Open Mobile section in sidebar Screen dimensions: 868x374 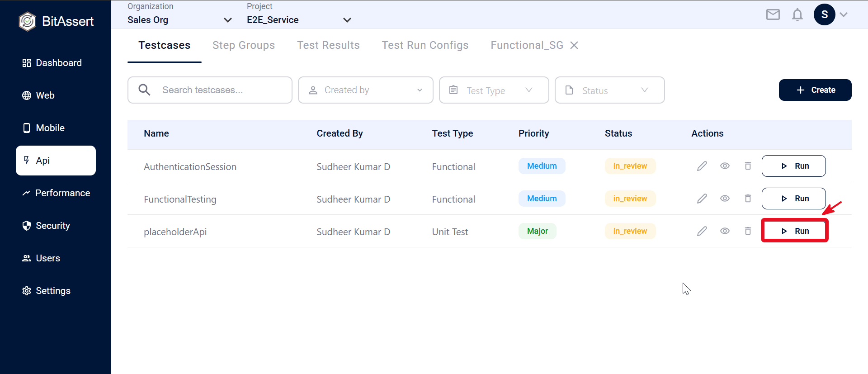(56, 128)
